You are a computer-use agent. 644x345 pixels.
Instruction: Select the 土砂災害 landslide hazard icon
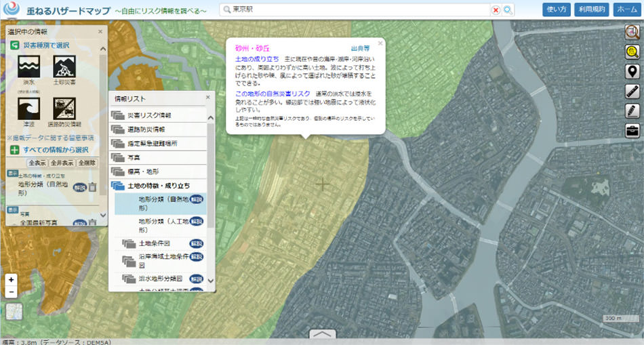coord(64,66)
